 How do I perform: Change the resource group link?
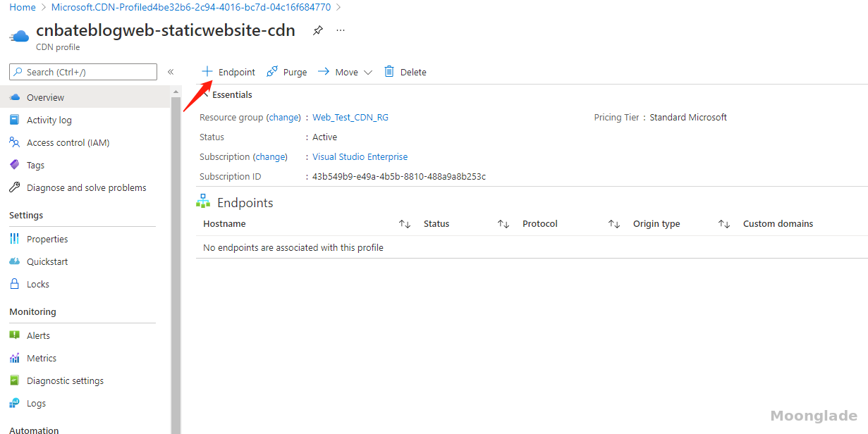click(284, 118)
